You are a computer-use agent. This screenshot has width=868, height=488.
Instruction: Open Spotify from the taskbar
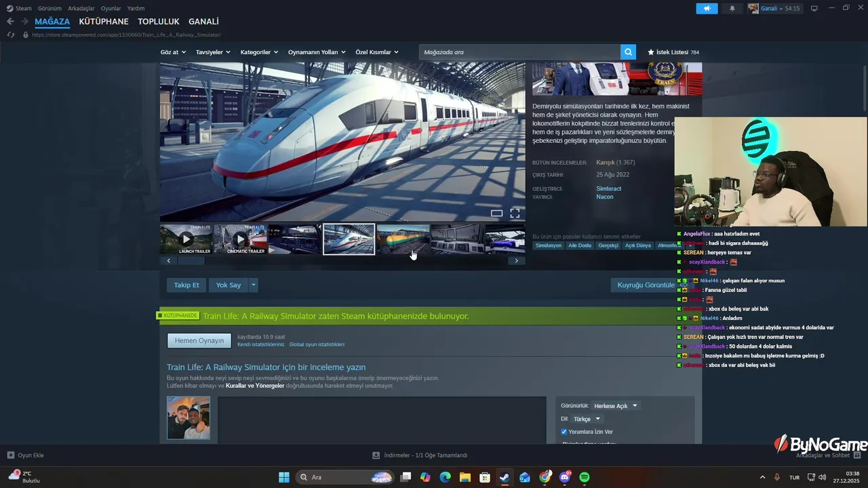(x=585, y=477)
